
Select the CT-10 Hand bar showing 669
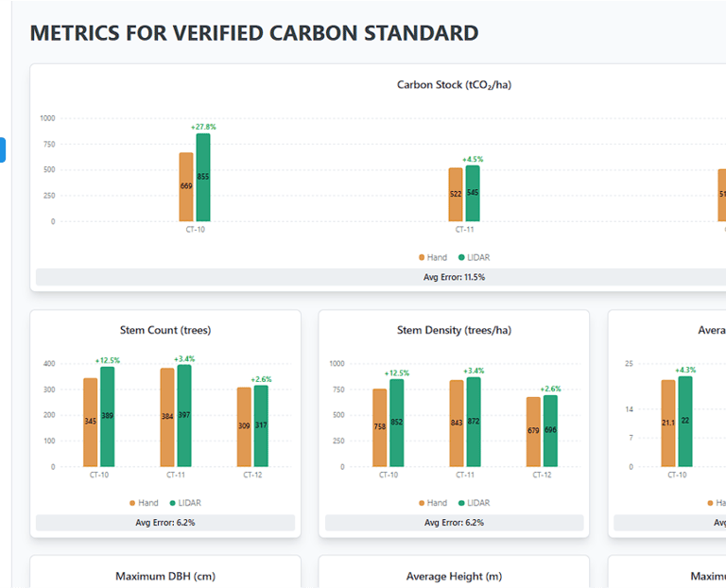pos(186,187)
